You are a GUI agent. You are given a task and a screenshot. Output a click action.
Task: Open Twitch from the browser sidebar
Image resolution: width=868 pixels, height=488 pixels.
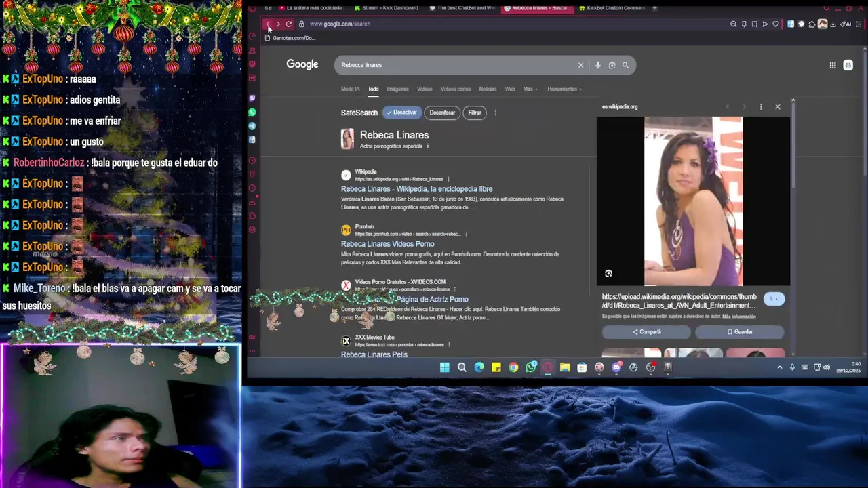tap(252, 98)
